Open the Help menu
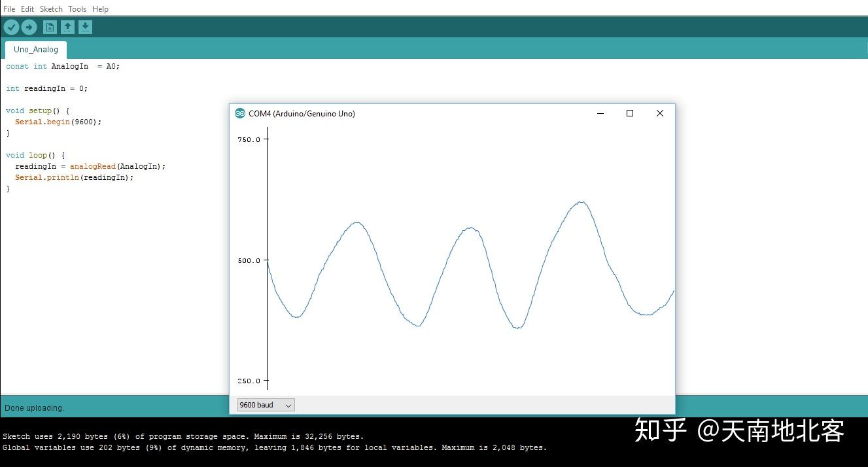The image size is (868, 467). [100, 9]
